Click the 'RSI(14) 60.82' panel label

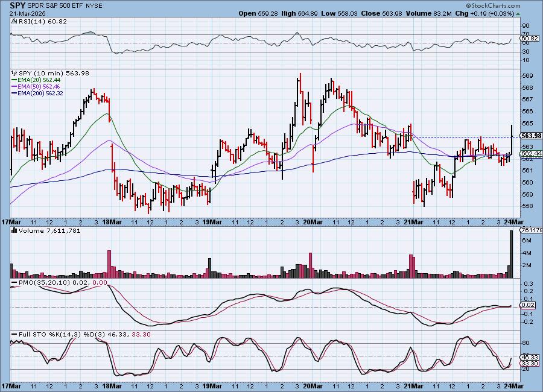[42, 21]
